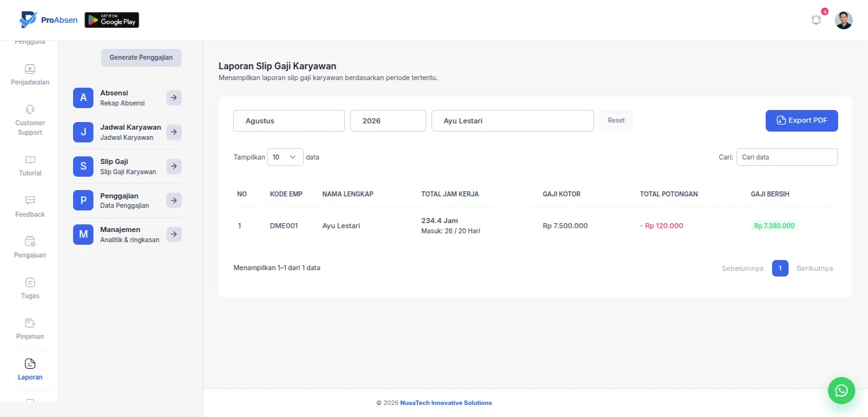Open the arrow next to Rekap Absensi
Image resolution: width=868 pixels, height=417 pixels.
(174, 98)
